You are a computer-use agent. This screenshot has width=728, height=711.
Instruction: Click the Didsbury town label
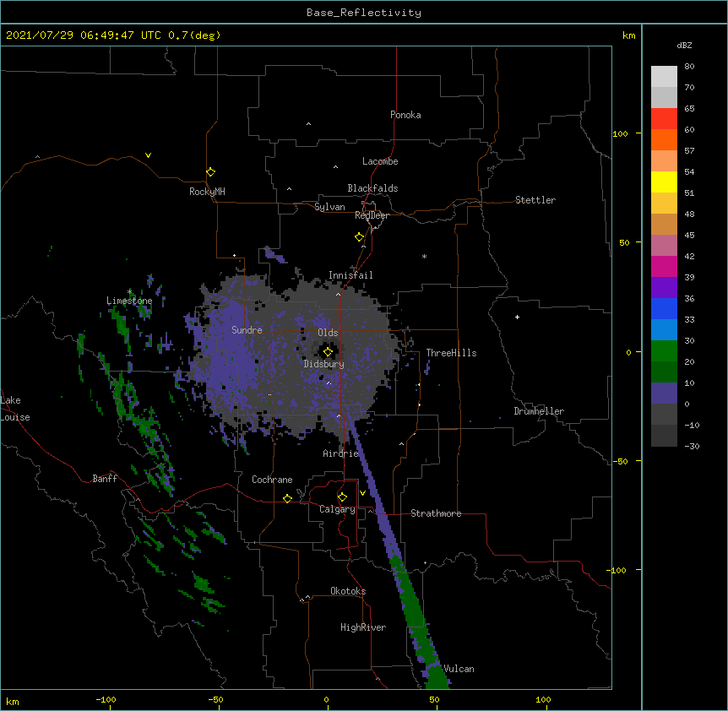pyautogui.click(x=324, y=364)
